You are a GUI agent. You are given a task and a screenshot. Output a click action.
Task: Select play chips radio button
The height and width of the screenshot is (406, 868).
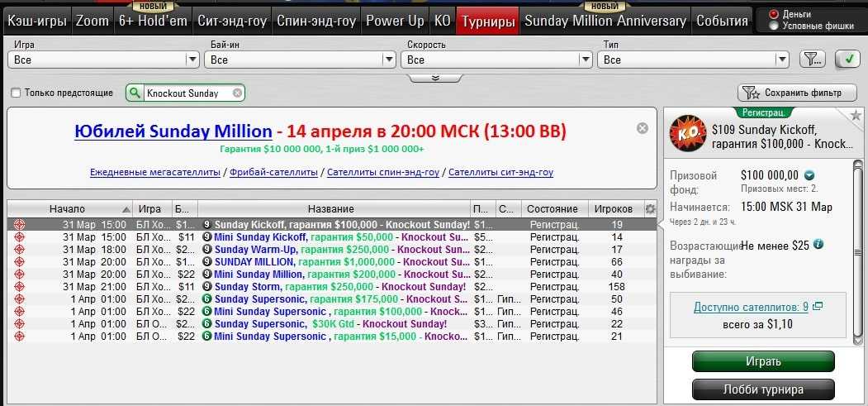coord(774,26)
